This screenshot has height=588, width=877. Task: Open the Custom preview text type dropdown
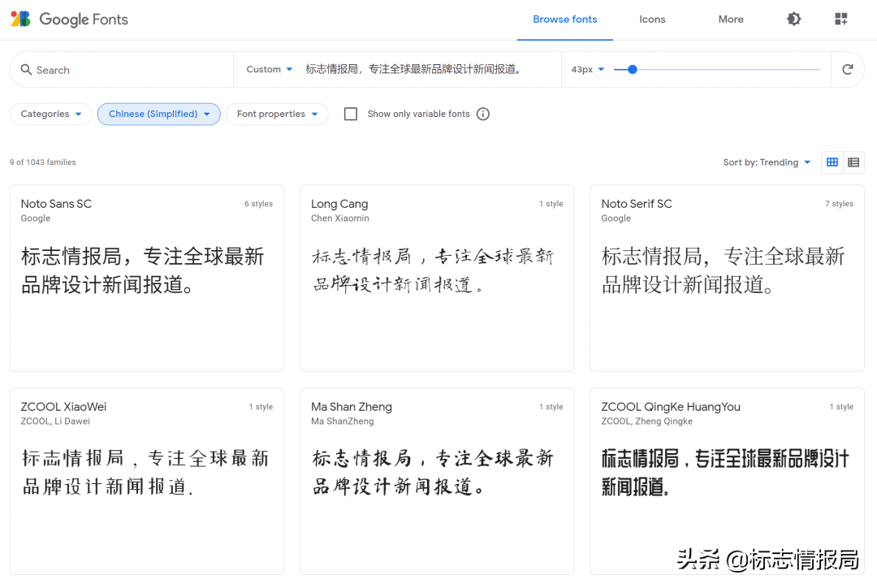[x=270, y=70]
